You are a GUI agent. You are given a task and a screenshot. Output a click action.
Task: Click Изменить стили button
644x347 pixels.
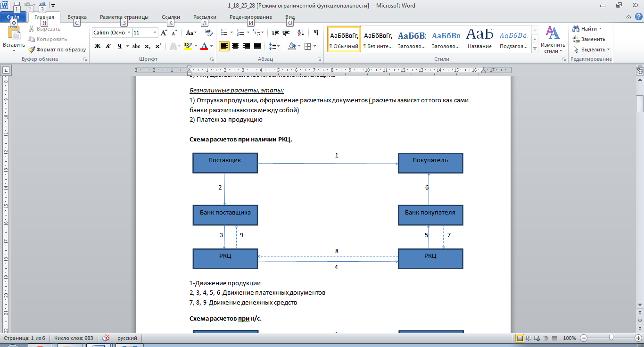553,39
